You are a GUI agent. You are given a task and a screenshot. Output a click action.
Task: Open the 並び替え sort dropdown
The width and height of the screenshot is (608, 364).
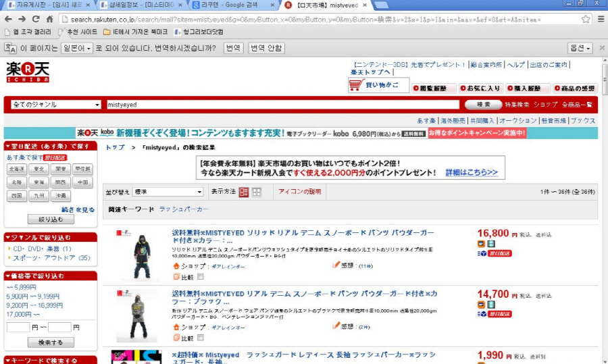pos(168,192)
